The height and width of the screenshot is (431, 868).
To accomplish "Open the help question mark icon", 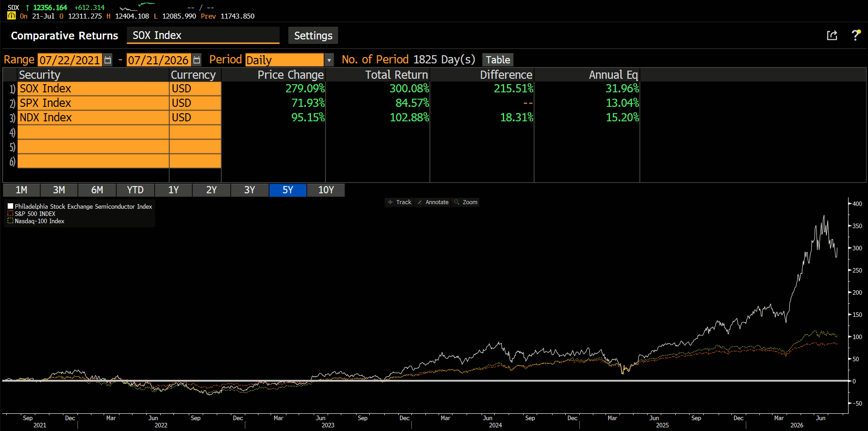I will [855, 35].
